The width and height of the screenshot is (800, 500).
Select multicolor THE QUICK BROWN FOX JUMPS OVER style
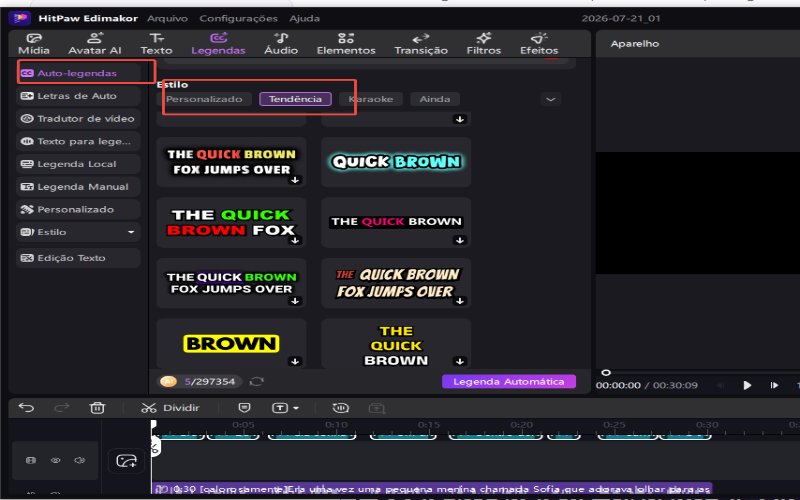(x=231, y=162)
